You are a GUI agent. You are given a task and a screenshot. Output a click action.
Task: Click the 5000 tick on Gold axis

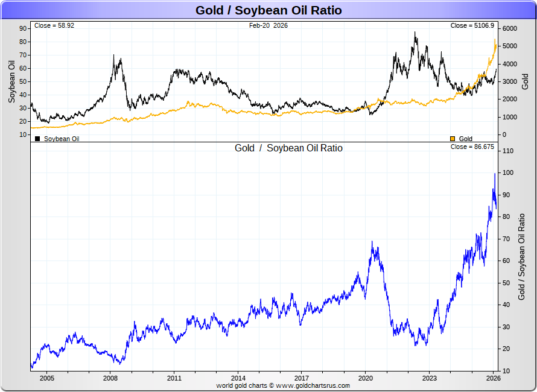[x=510, y=46]
